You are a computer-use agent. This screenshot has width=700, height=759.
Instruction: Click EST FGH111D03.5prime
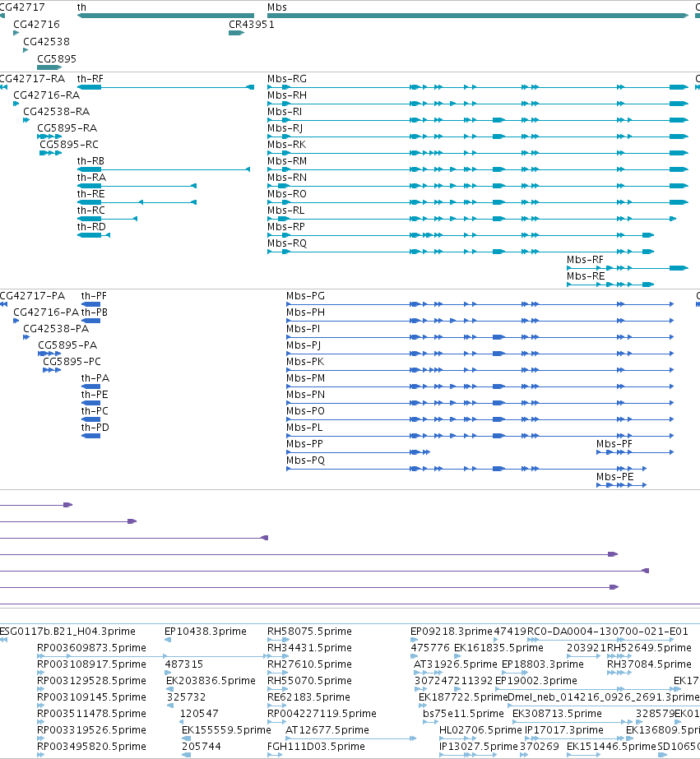pos(275,755)
